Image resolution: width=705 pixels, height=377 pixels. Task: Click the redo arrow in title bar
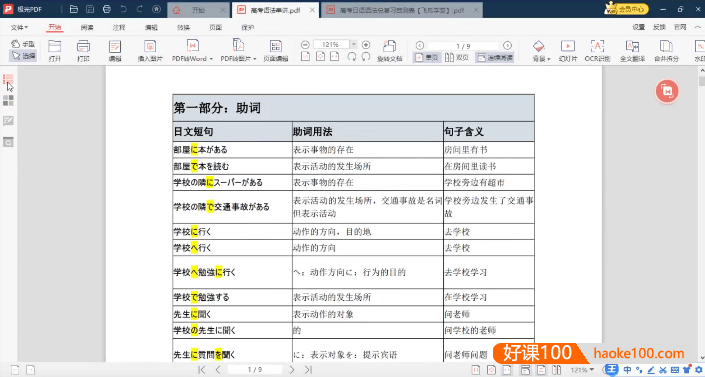point(140,9)
